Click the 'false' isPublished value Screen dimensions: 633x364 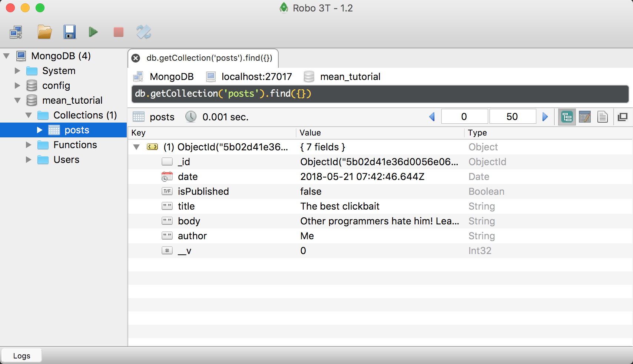coord(311,191)
